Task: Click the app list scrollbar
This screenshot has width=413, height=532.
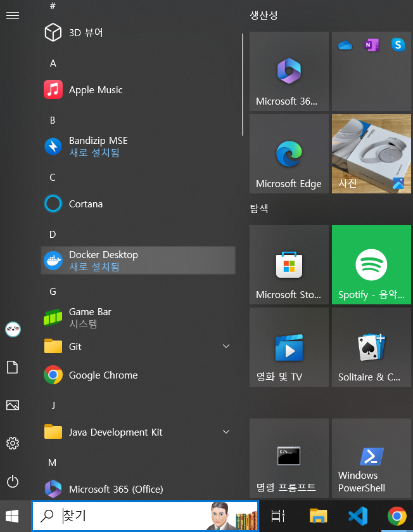Action: pyautogui.click(x=243, y=85)
